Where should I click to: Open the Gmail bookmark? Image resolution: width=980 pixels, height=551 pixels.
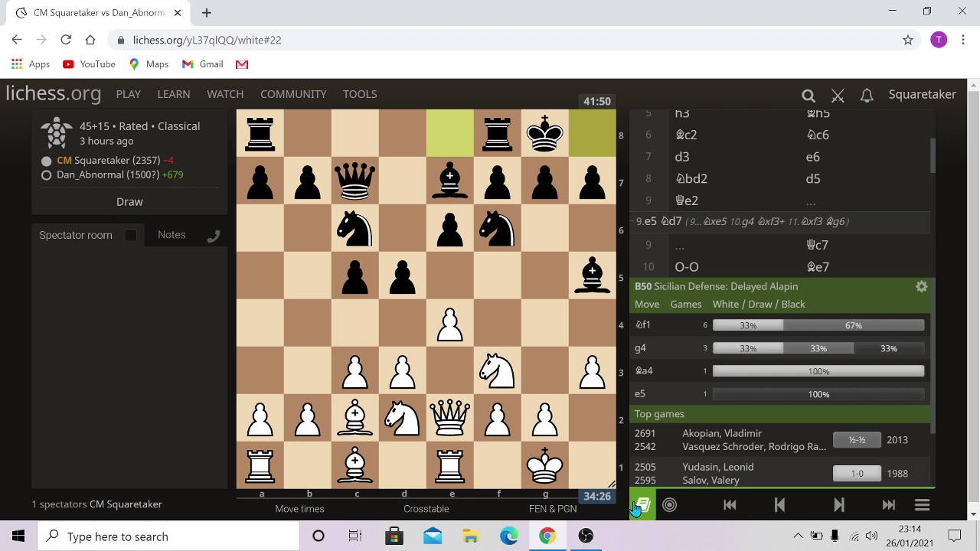[x=203, y=64]
